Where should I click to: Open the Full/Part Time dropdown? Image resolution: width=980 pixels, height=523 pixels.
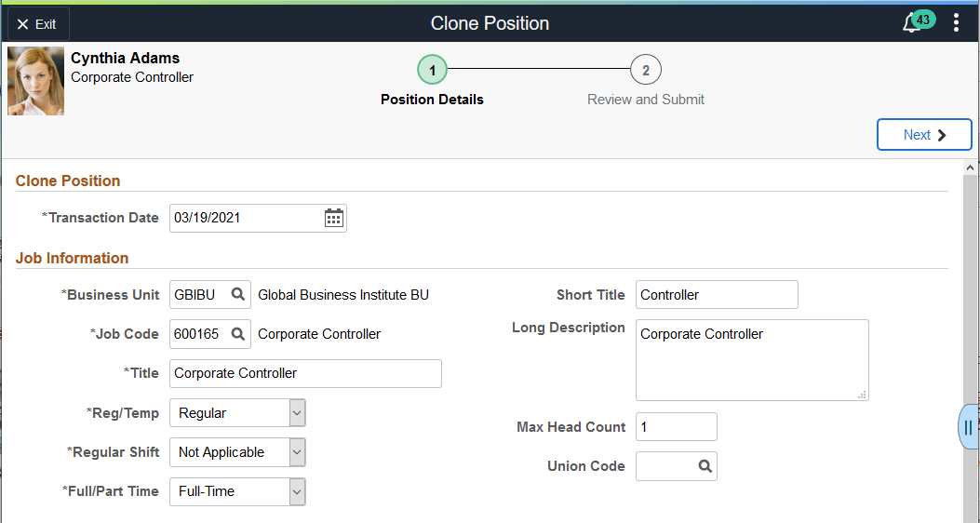[x=237, y=491]
